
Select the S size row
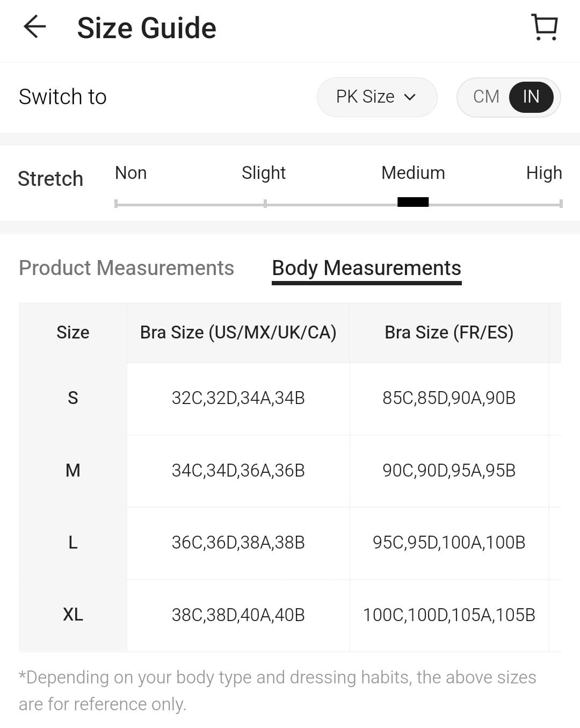tap(73, 398)
